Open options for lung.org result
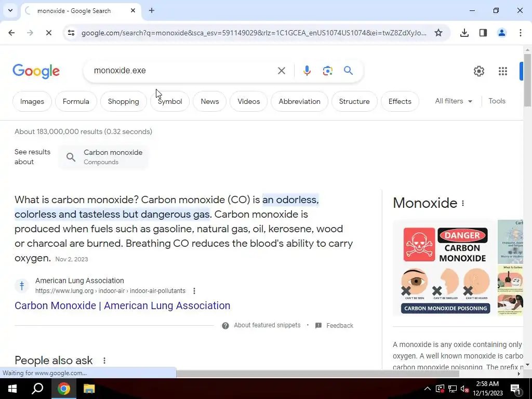This screenshot has width=532, height=399. [x=194, y=291]
